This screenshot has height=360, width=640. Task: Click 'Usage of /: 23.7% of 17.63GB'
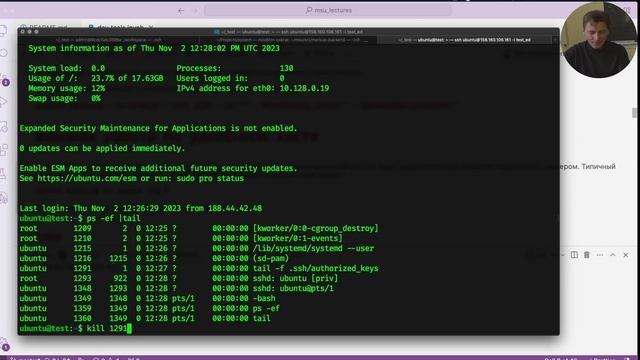[96, 78]
